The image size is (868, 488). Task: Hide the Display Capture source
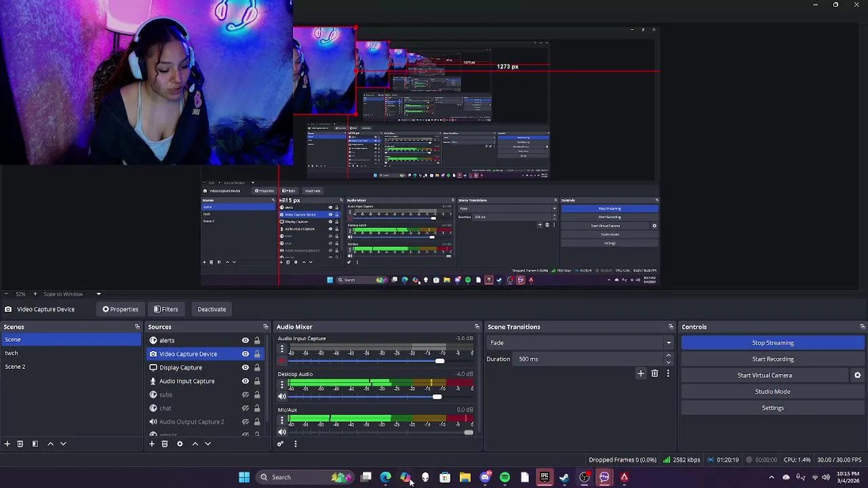245,367
